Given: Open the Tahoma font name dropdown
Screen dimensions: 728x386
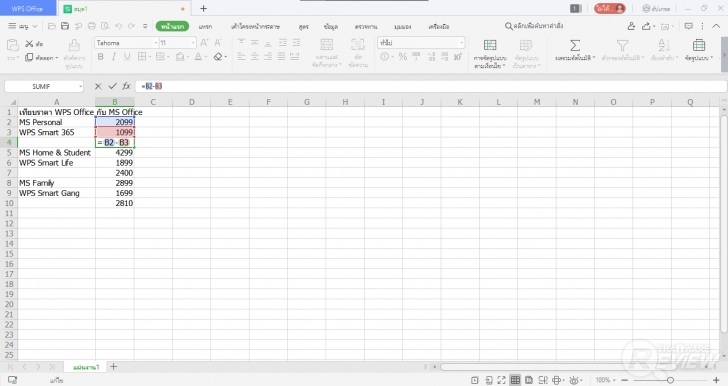Looking at the screenshot, I should click(156, 43).
